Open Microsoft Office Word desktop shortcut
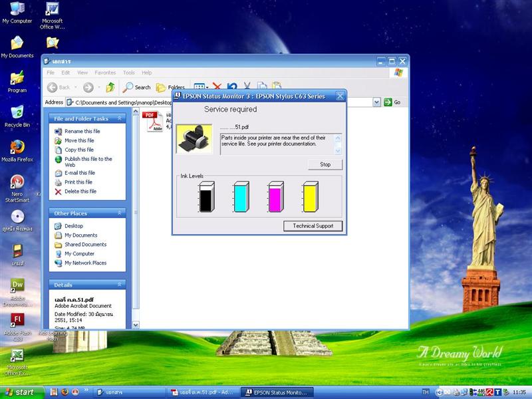532x399 pixels. click(x=53, y=15)
